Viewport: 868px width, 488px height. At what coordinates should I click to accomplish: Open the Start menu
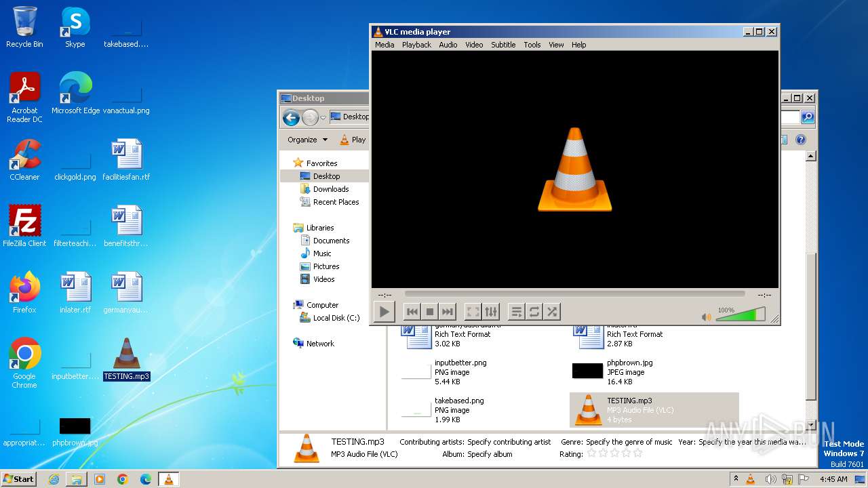coord(18,479)
